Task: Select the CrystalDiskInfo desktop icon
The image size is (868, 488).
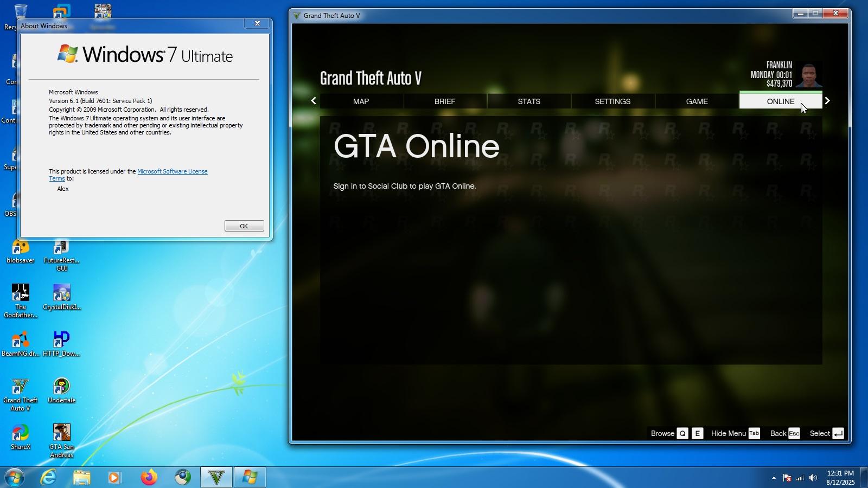Action: click(61, 297)
